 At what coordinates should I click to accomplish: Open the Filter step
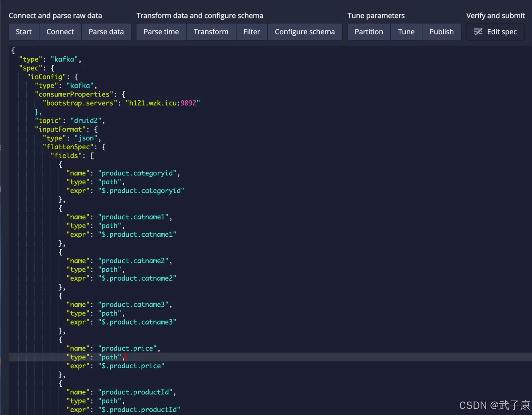tap(251, 32)
